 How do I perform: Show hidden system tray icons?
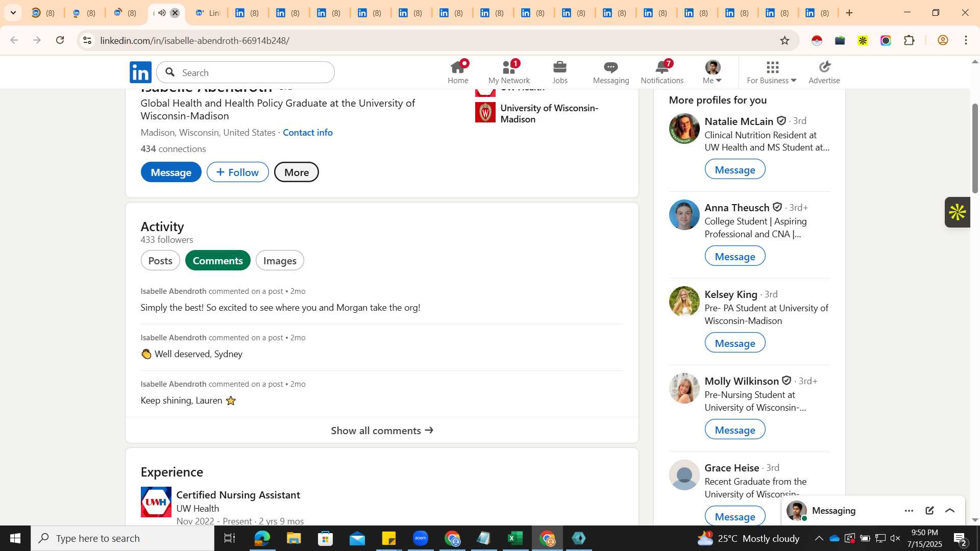pyautogui.click(x=819, y=538)
